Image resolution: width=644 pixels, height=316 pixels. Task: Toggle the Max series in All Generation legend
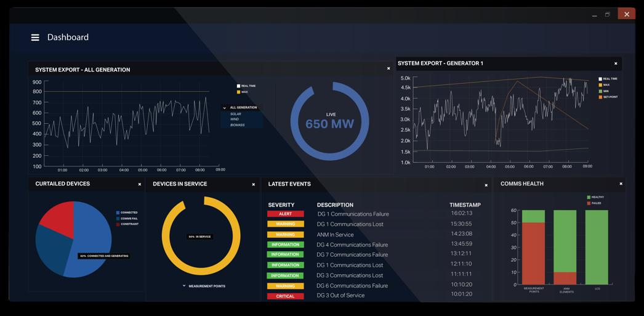point(243,92)
